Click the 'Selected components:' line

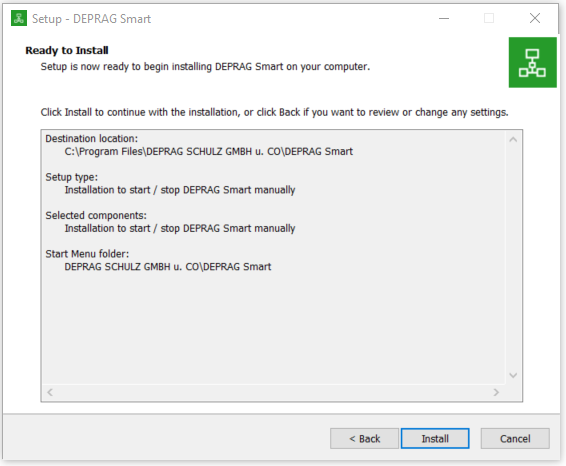click(x=96, y=215)
